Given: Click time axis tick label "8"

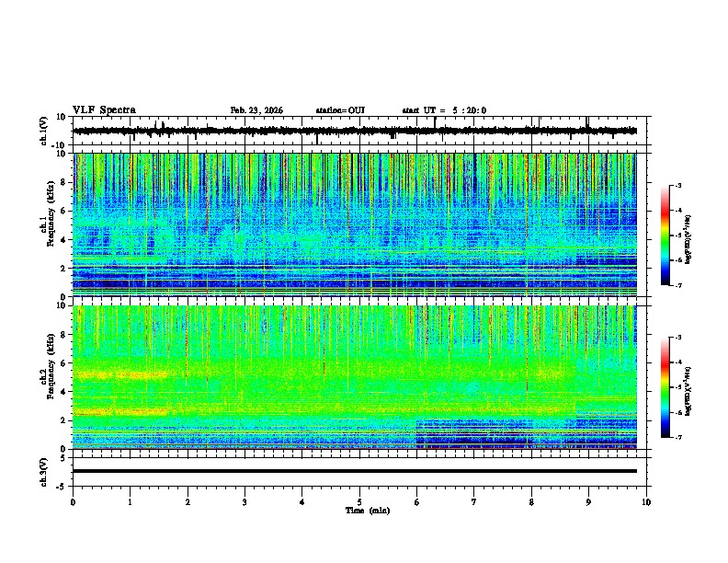Looking at the screenshot, I should [531, 502].
